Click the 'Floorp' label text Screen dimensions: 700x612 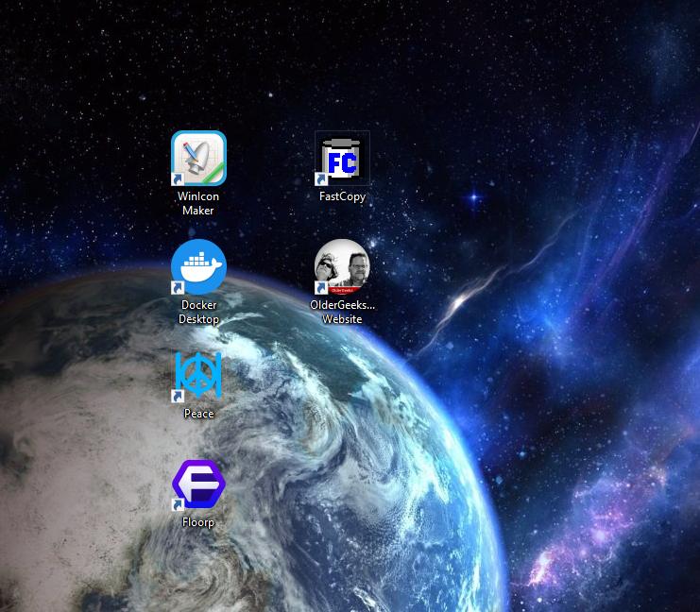(x=198, y=522)
